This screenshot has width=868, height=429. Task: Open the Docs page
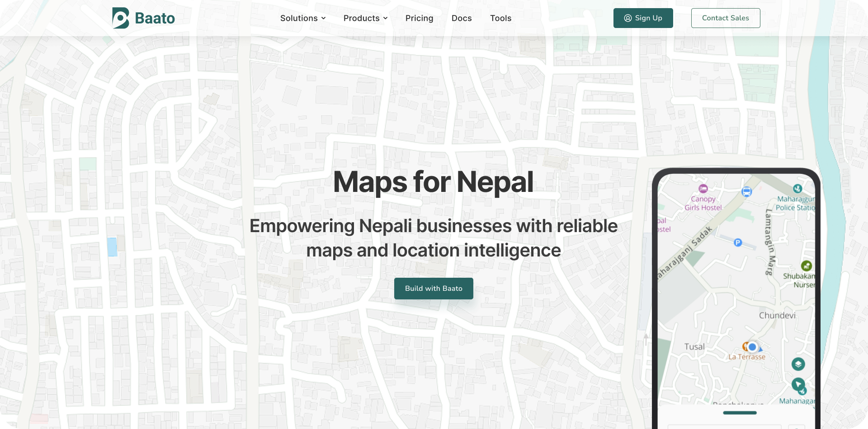462,18
